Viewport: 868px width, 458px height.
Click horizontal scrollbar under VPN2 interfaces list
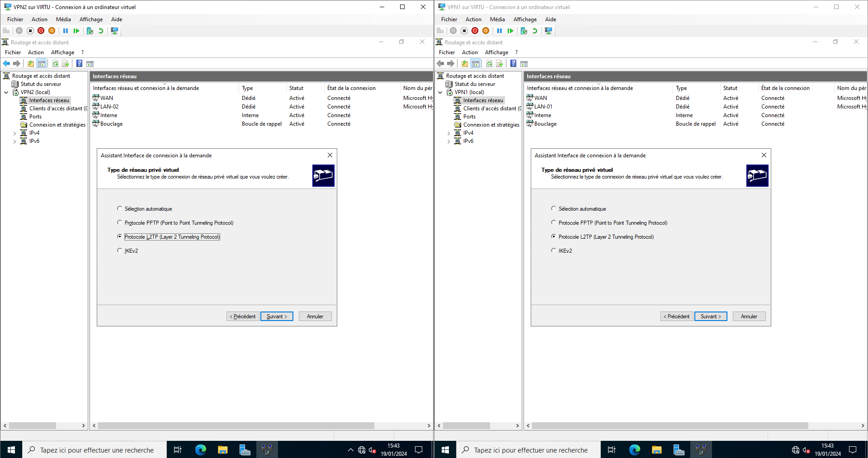click(236, 425)
